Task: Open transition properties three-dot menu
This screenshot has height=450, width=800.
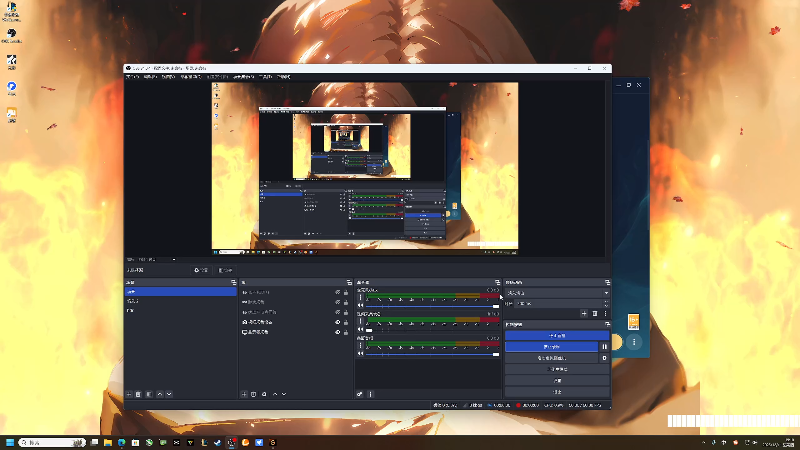Action: point(606,314)
